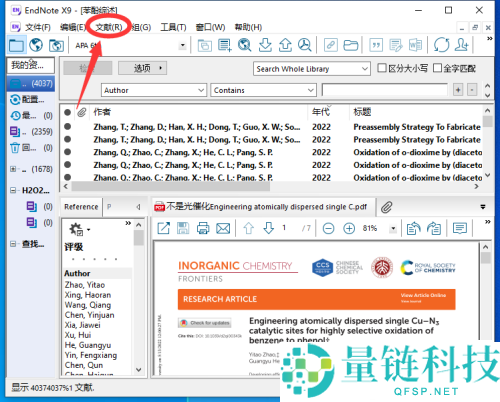This screenshot has width=500, height=402.
Task: Open 窗口(W) window menu
Action: [210, 27]
